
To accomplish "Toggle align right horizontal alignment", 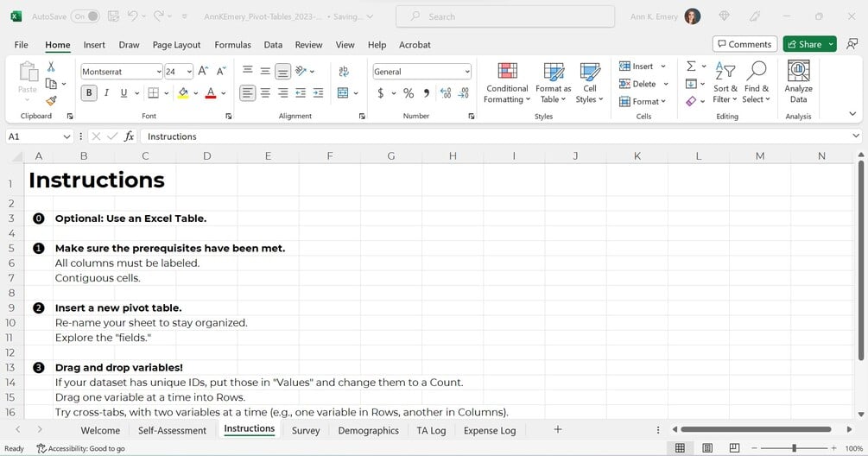I will (x=283, y=93).
